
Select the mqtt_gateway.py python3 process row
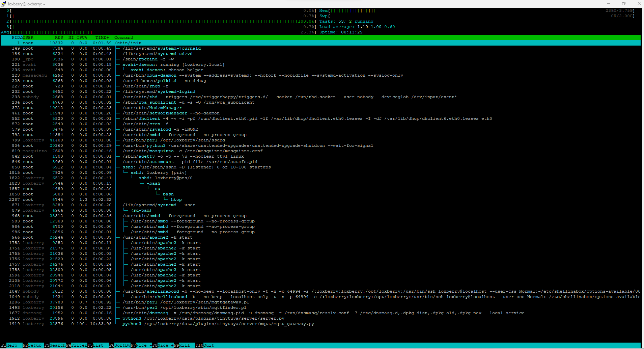point(218,324)
